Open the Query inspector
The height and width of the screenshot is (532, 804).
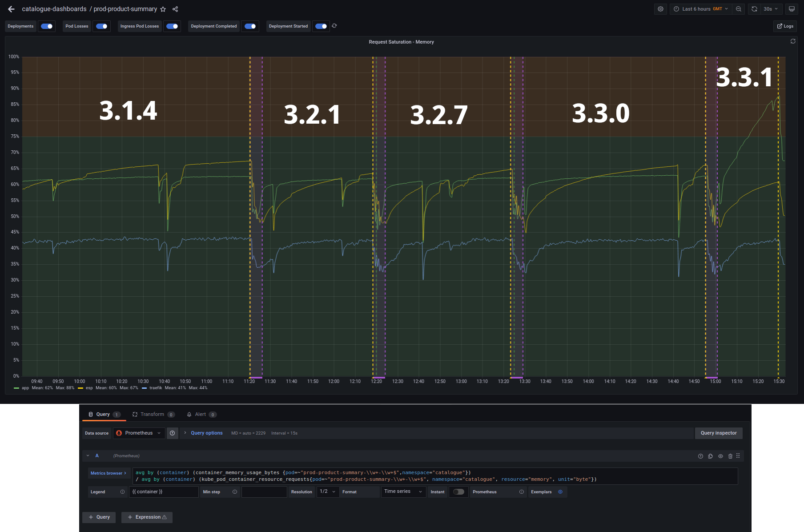click(719, 433)
